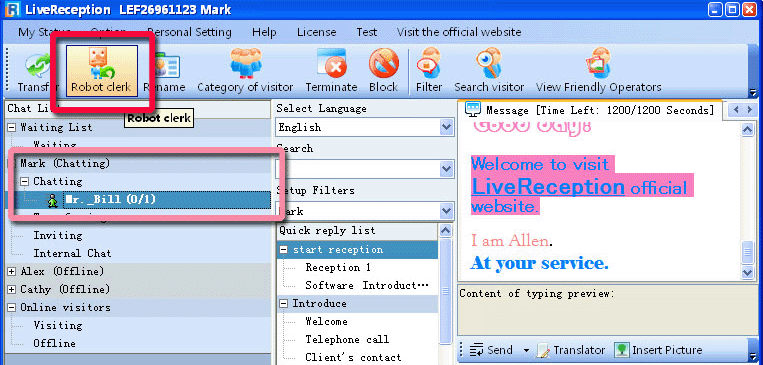View Friendly Operators icon

(x=599, y=71)
